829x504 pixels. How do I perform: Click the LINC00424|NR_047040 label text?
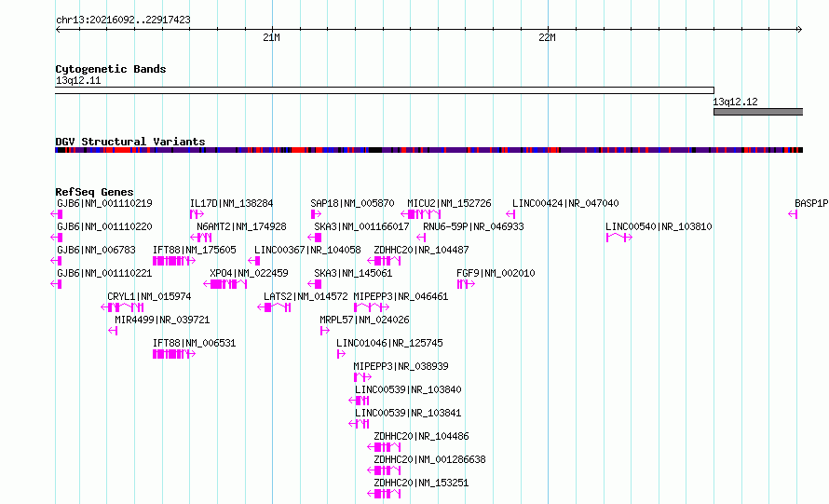click(565, 204)
